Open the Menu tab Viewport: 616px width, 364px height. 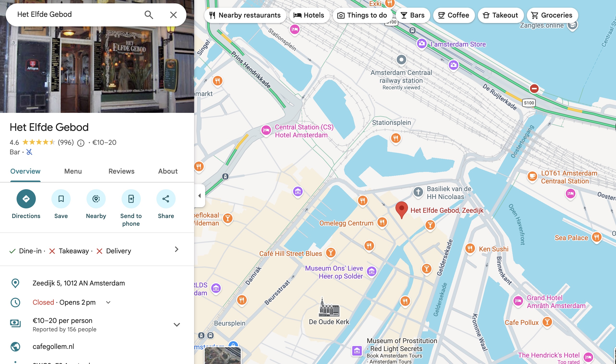[x=73, y=171]
